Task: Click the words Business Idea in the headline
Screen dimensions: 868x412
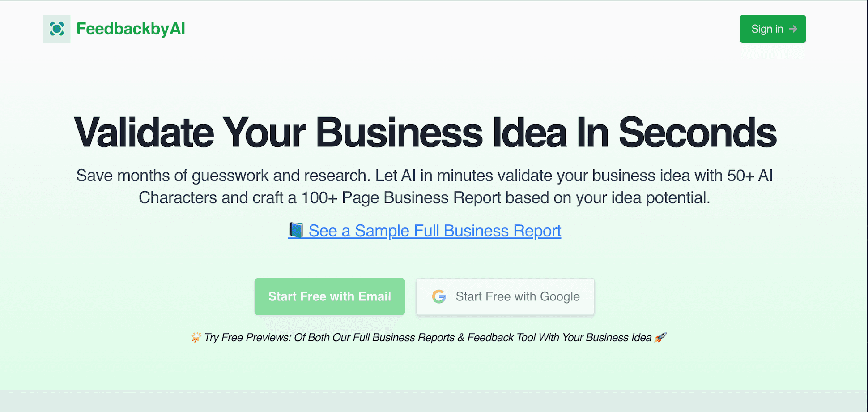Action: [x=441, y=133]
